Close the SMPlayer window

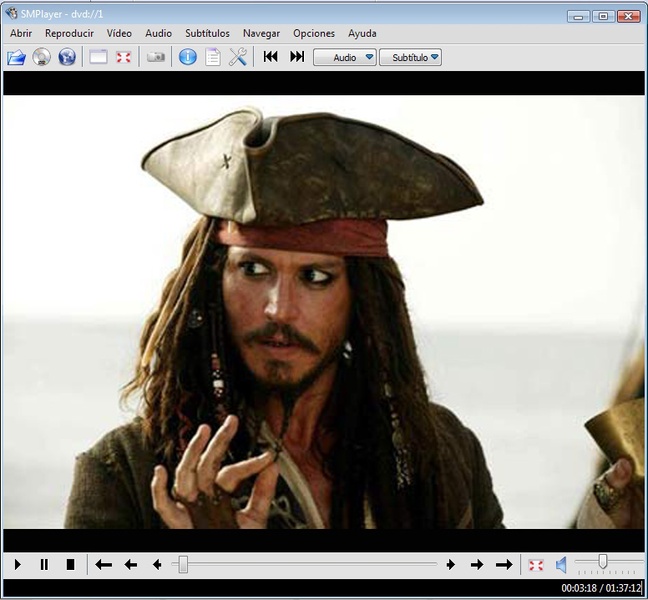point(629,17)
